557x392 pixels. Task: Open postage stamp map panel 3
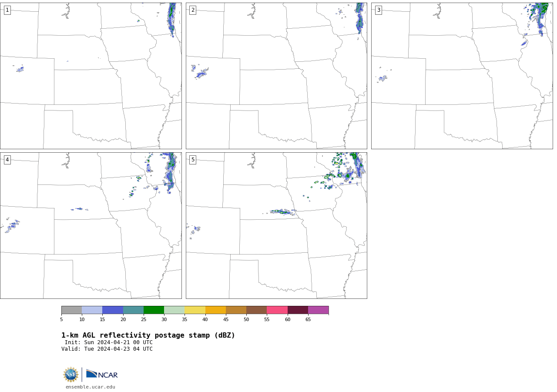[462, 76]
